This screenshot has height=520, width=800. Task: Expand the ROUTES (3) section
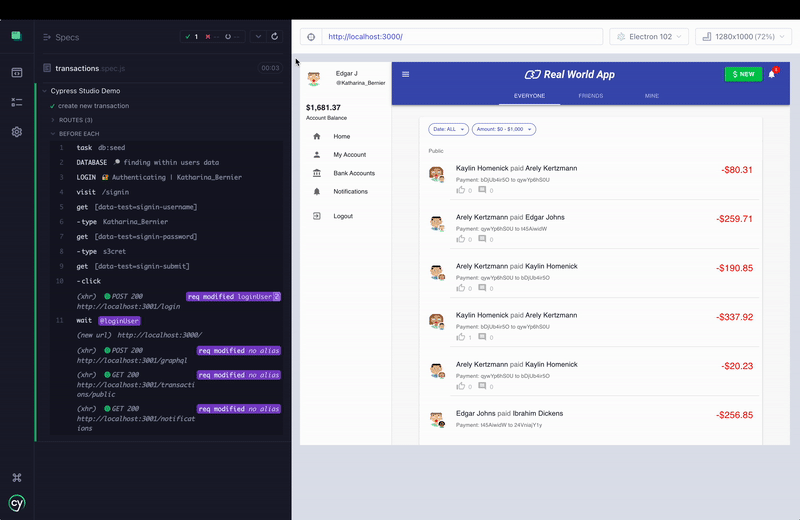(76, 120)
